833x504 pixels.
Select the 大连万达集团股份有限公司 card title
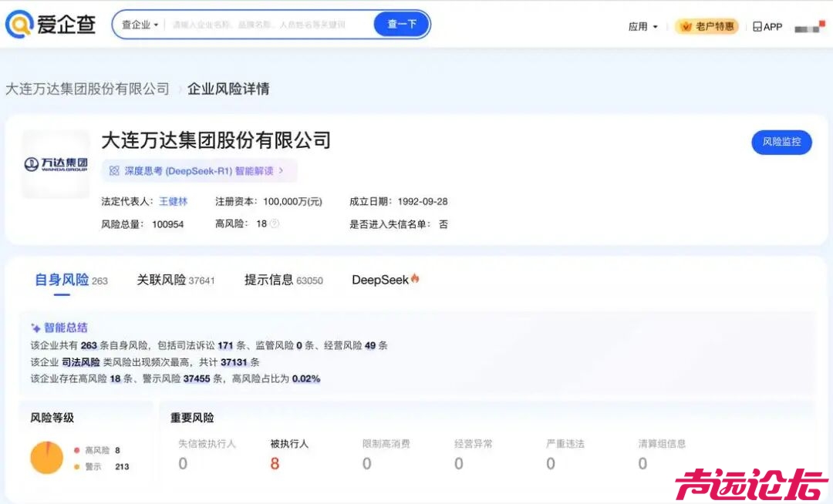coord(216,140)
